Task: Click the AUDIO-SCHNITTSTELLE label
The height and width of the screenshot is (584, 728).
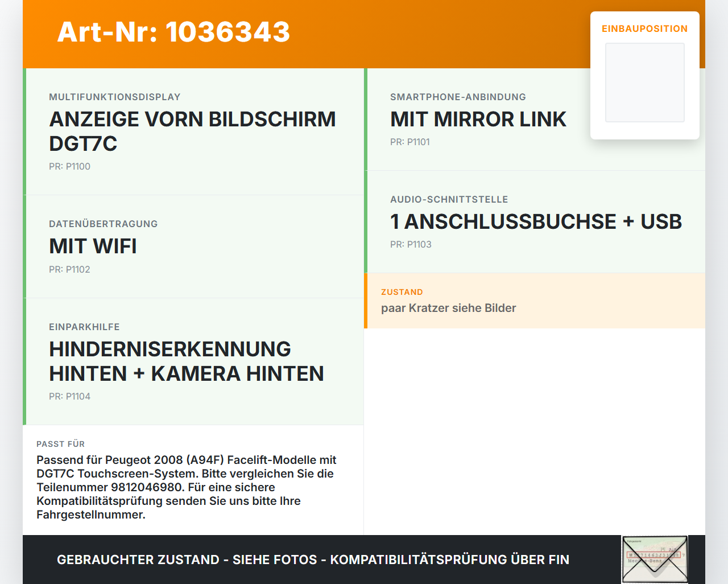Action: (x=449, y=199)
